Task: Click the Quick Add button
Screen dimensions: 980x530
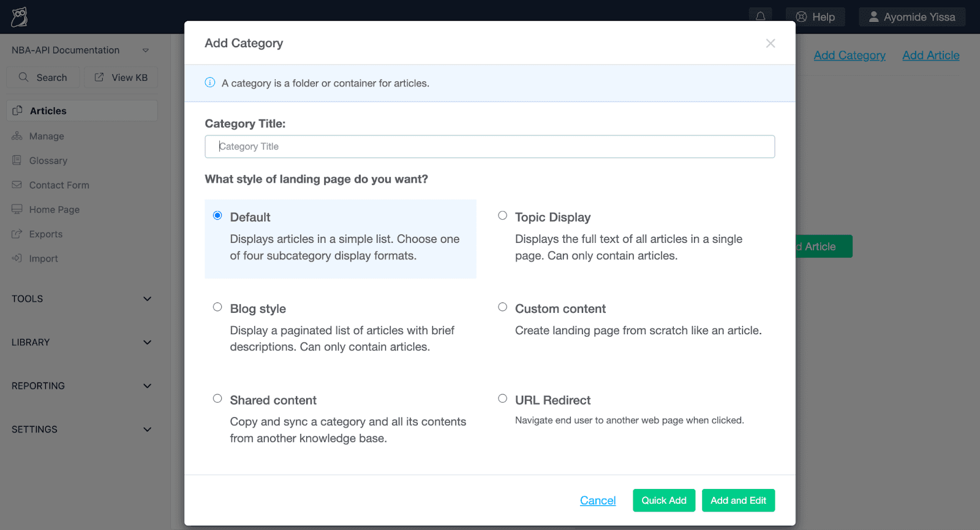Action: (x=664, y=501)
